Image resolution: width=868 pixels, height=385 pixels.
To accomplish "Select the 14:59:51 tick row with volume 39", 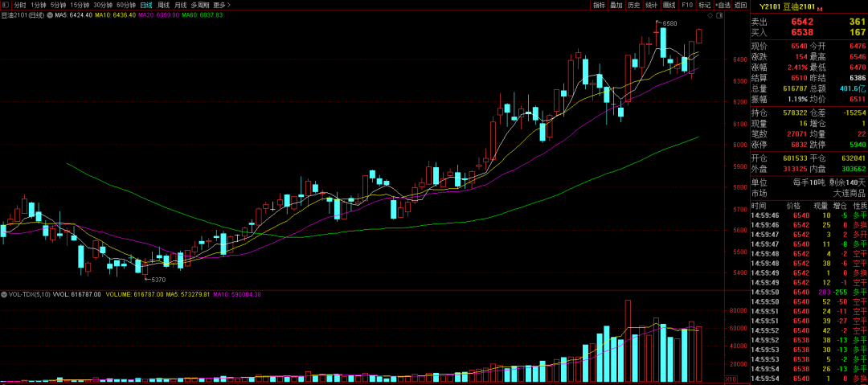I will (809, 321).
